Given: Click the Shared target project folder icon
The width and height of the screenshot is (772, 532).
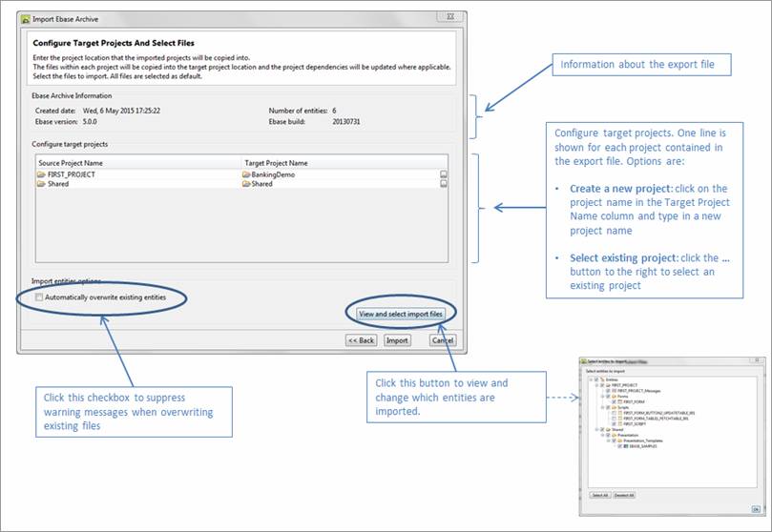Looking at the screenshot, I should (246, 184).
